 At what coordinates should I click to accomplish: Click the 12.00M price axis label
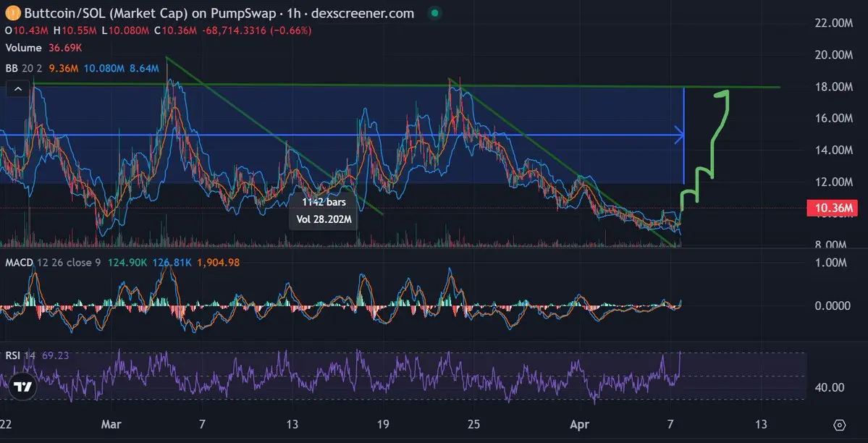tap(833, 182)
